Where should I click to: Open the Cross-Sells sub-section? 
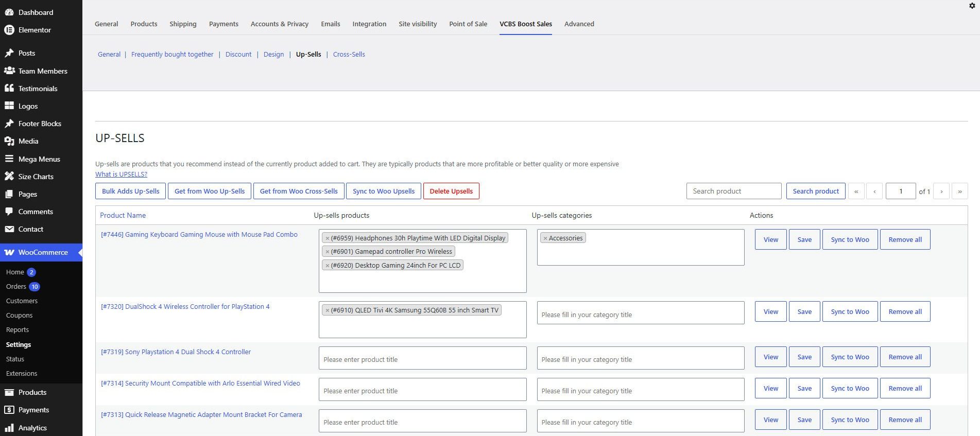coord(349,54)
